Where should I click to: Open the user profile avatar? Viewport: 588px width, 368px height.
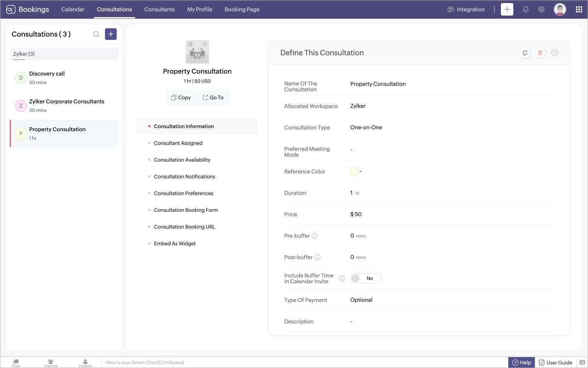pyautogui.click(x=560, y=9)
